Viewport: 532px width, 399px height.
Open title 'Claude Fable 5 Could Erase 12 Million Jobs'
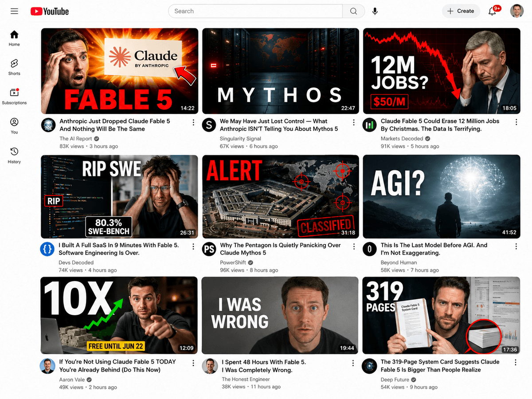(x=440, y=125)
